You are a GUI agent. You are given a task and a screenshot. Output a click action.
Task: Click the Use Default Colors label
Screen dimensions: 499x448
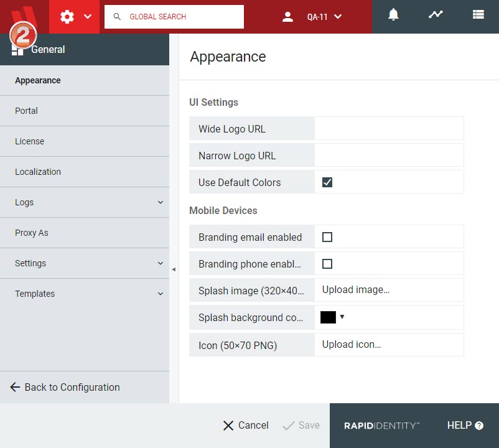240,182
